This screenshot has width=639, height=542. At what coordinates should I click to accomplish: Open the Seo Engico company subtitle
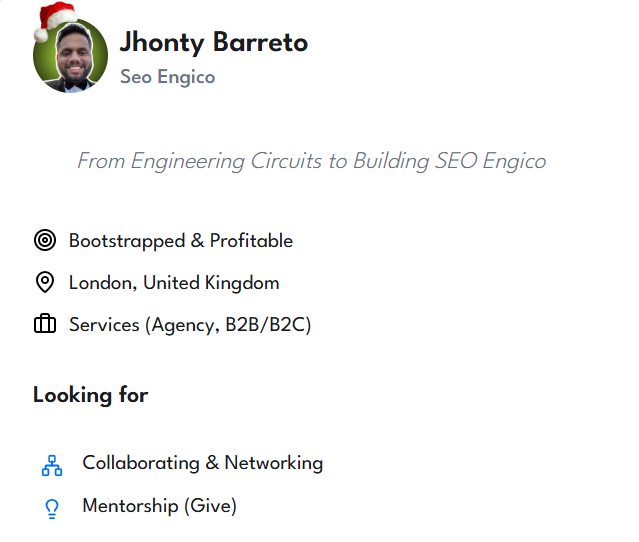click(x=167, y=77)
